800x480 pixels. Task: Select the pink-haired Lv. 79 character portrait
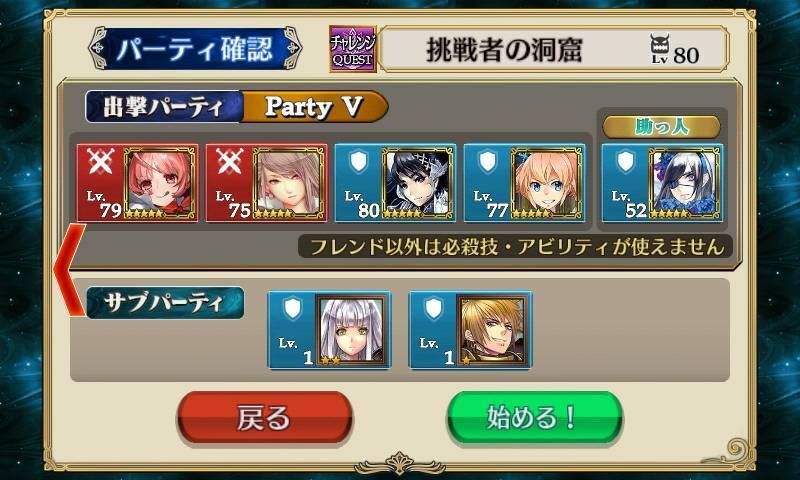[159, 183]
